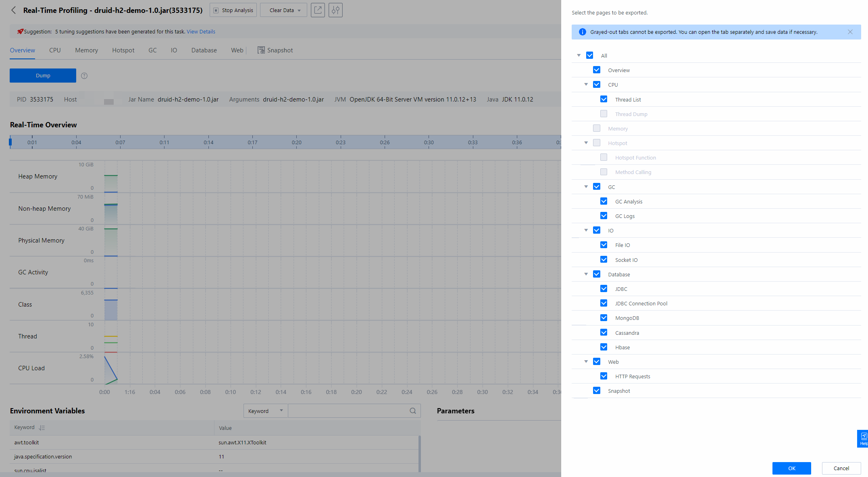Uncheck the Socket IO checkbox

click(604, 259)
